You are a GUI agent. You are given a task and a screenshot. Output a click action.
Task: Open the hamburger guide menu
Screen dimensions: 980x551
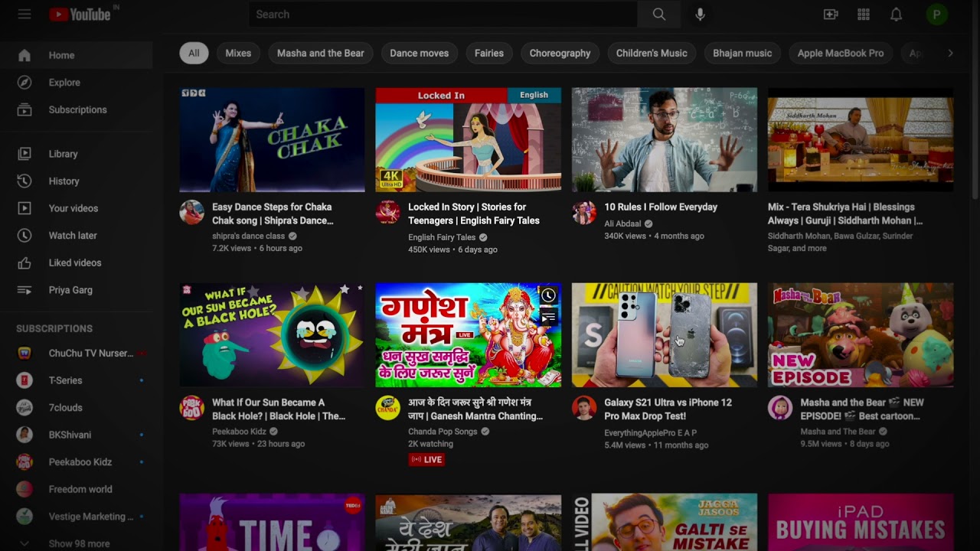24,15
